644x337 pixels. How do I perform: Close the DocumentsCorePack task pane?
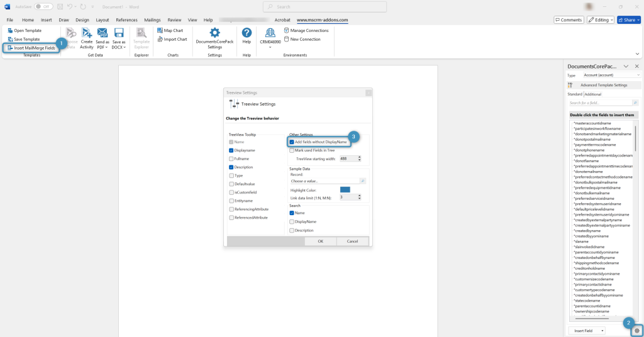click(636, 66)
